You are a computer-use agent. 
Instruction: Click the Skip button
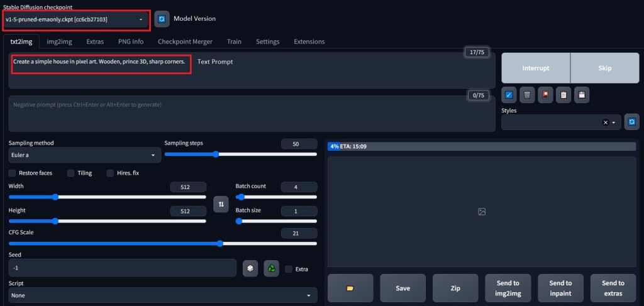[x=605, y=68]
